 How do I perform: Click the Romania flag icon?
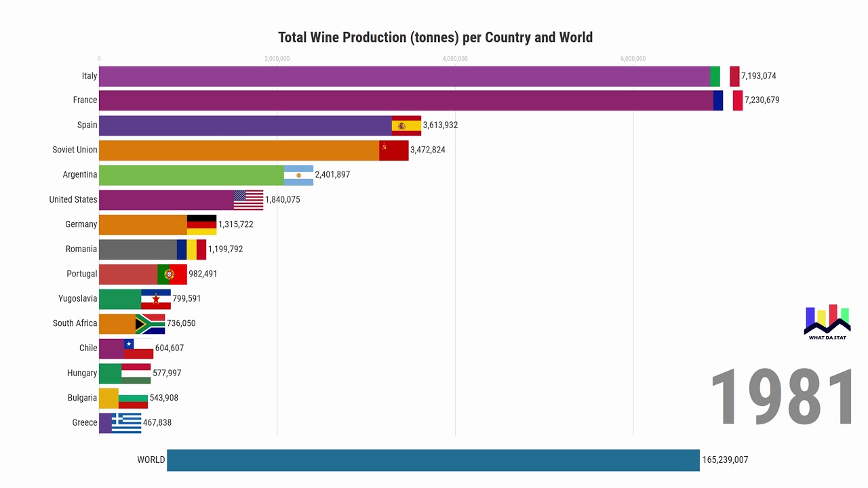tap(191, 249)
